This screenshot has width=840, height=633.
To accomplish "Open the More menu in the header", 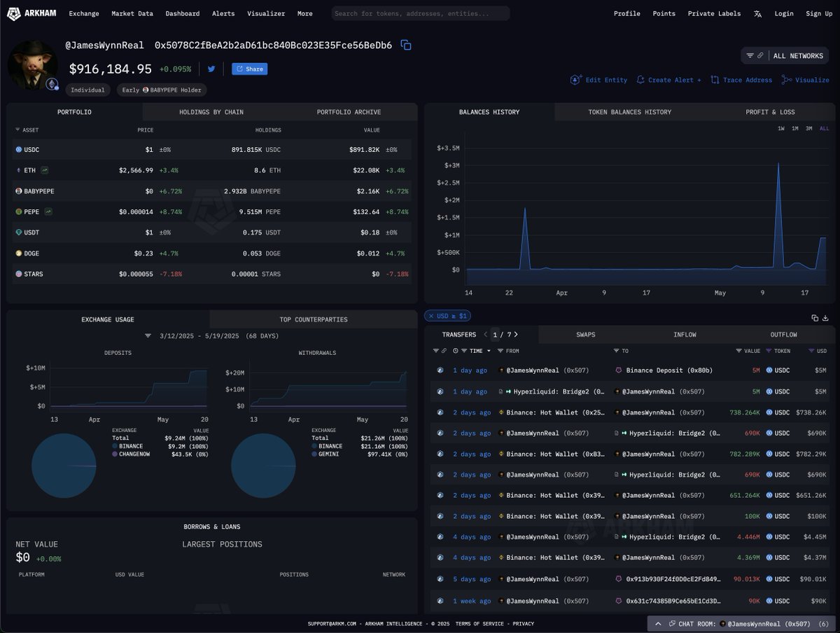I will (x=305, y=13).
